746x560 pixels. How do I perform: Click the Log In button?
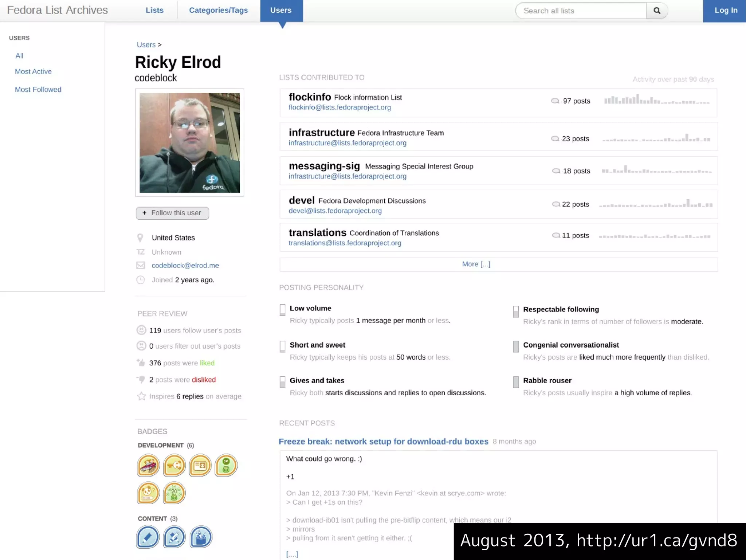[x=725, y=11]
